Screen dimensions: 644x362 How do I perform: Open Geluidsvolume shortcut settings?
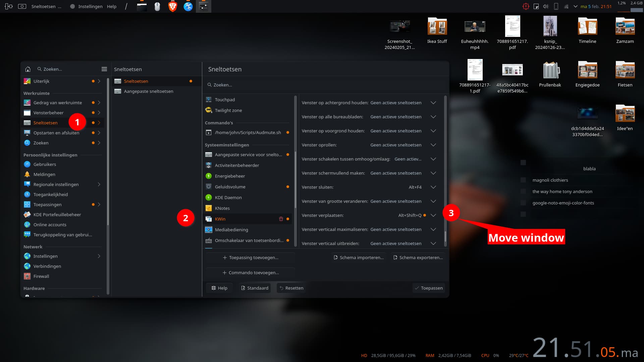tap(230, 187)
